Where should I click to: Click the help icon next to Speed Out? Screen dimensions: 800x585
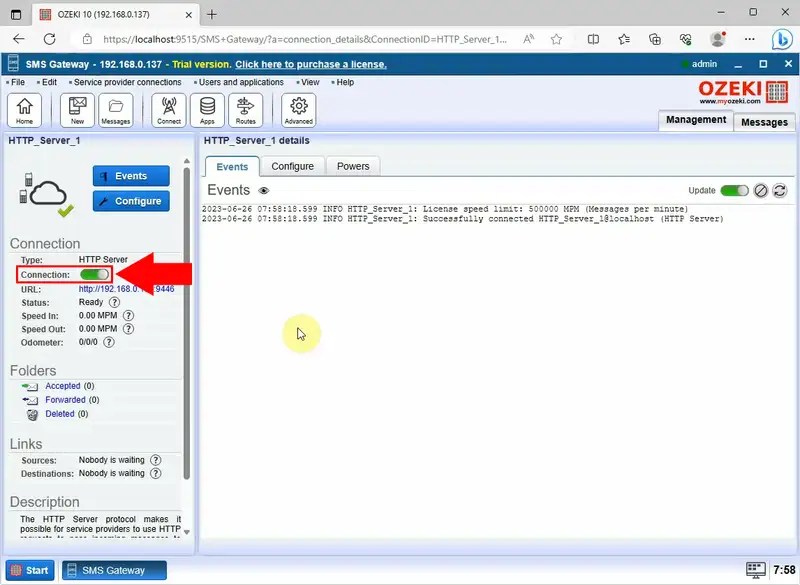pos(129,329)
